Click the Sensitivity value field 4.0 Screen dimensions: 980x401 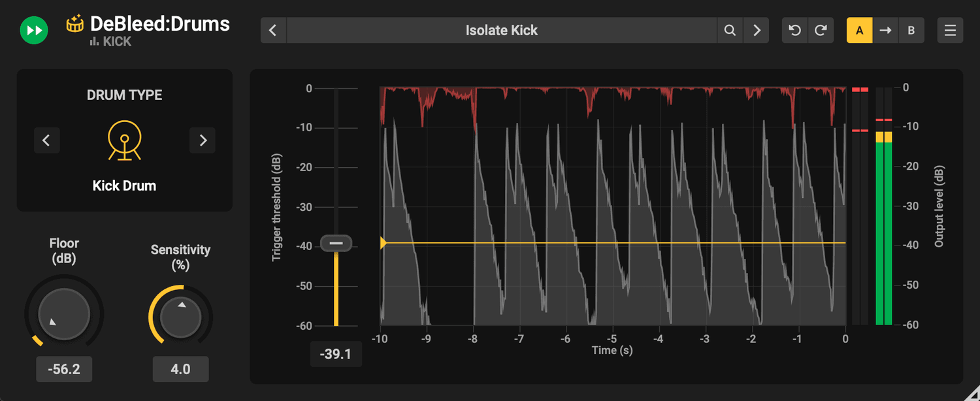coord(180,369)
